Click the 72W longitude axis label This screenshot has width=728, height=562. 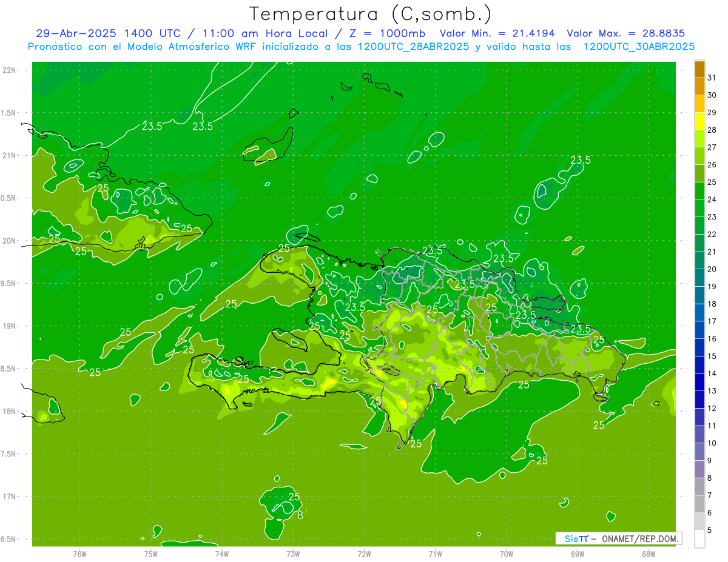(365, 554)
